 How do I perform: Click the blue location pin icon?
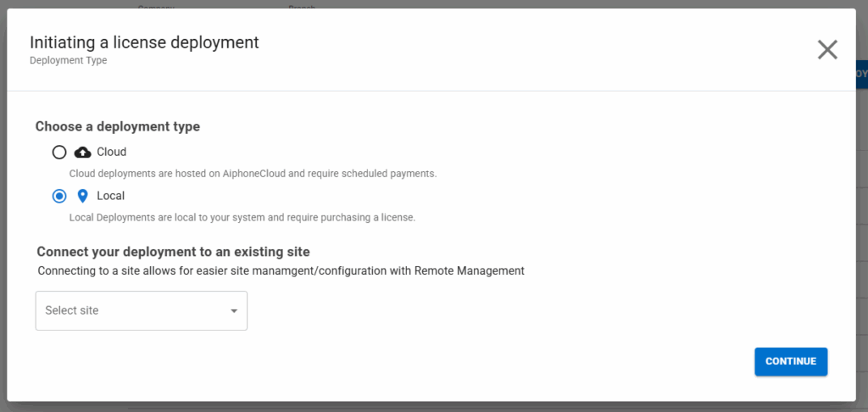[82, 196]
